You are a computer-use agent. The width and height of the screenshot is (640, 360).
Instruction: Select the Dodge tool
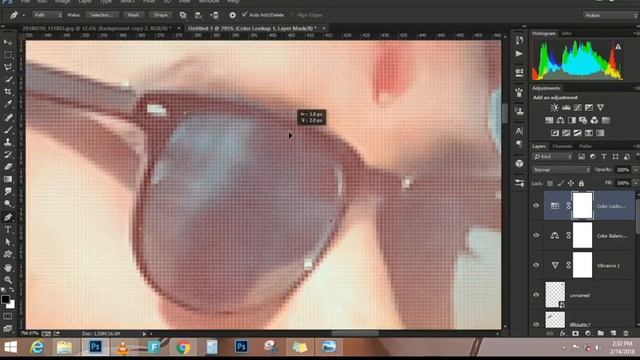[8, 203]
